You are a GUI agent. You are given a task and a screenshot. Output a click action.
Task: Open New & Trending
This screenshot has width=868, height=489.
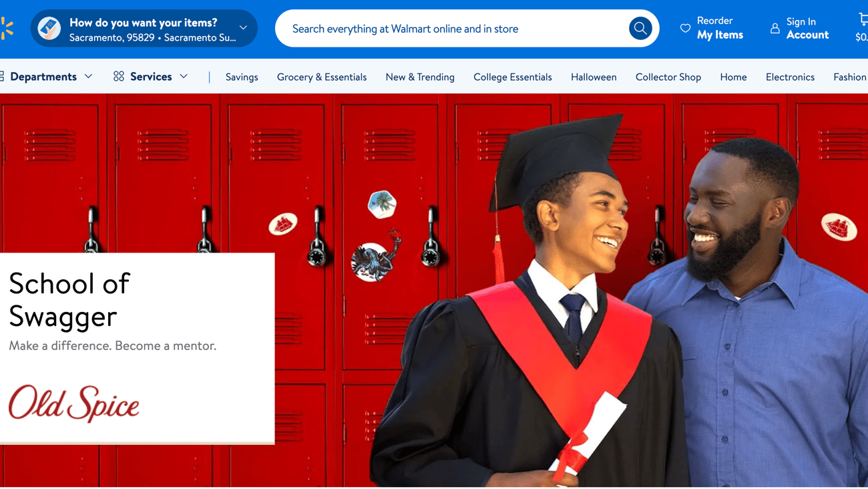tap(420, 77)
